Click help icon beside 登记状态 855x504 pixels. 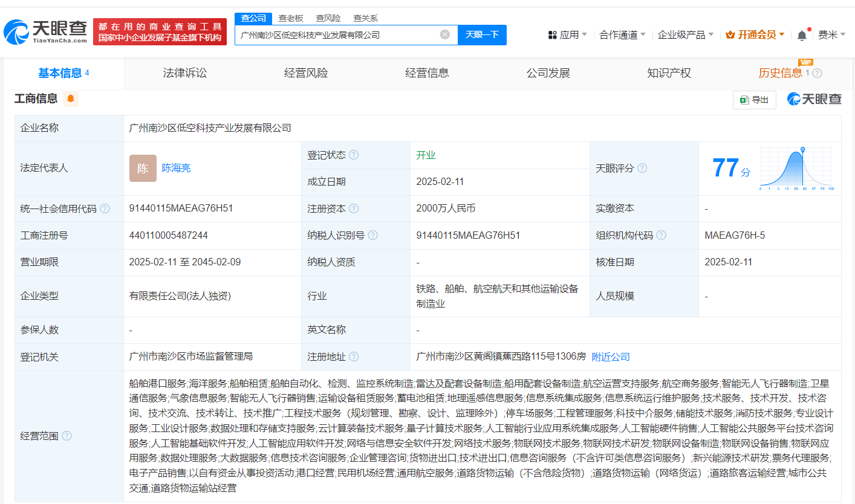click(x=354, y=155)
